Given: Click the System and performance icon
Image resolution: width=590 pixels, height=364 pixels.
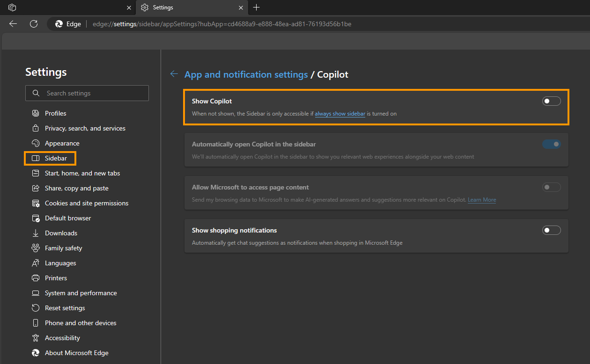Looking at the screenshot, I should point(36,293).
